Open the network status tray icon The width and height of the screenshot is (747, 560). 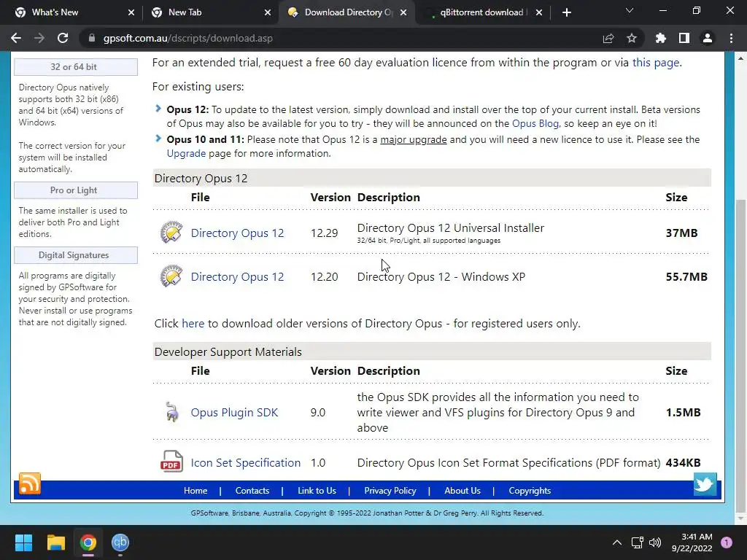[637, 542]
